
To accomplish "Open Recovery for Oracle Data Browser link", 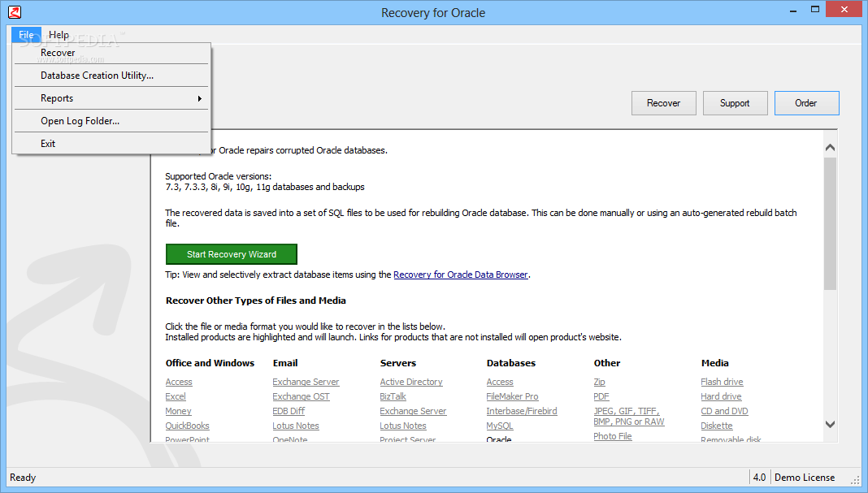I will click(461, 275).
